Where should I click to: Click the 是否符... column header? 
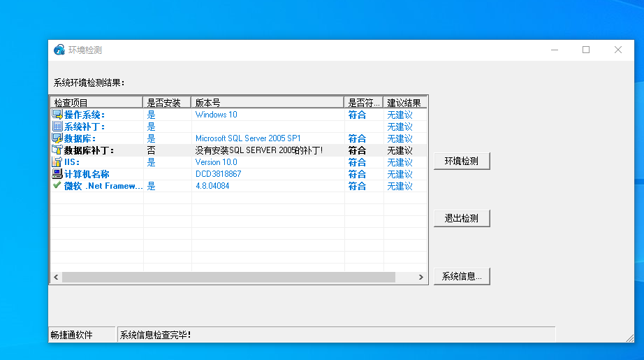coord(363,102)
